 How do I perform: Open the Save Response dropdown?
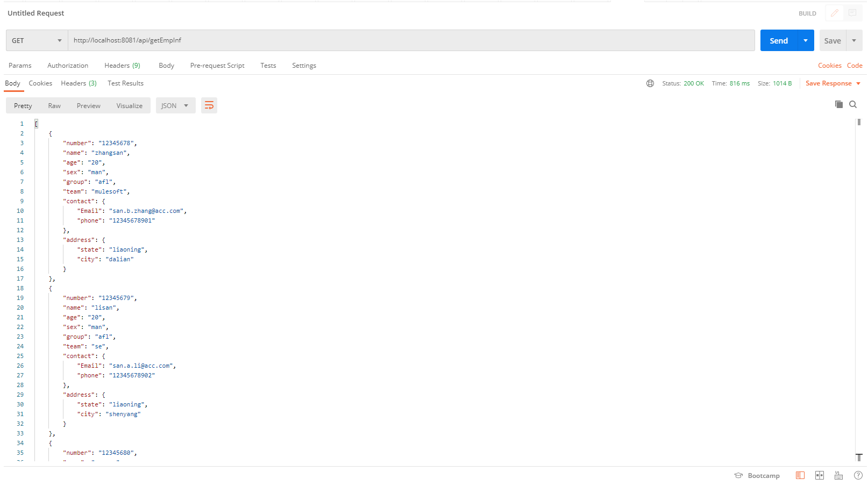(833, 83)
